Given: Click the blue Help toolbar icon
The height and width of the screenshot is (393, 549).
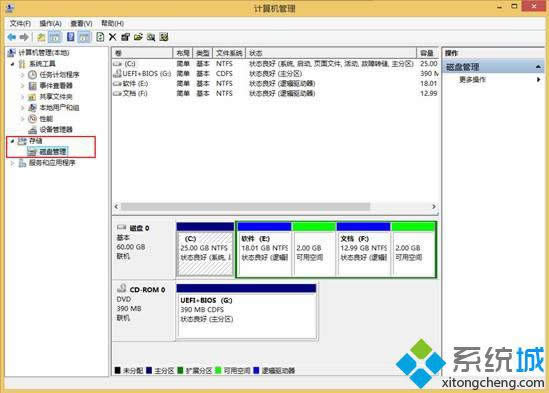Looking at the screenshot, I should point(70,36).
